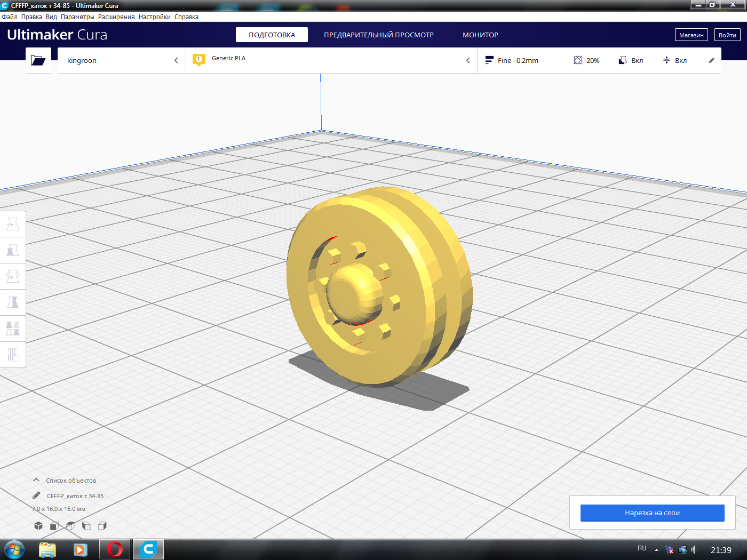
Task: Select the Mirror tool in left toolbar
Action: 13,302
